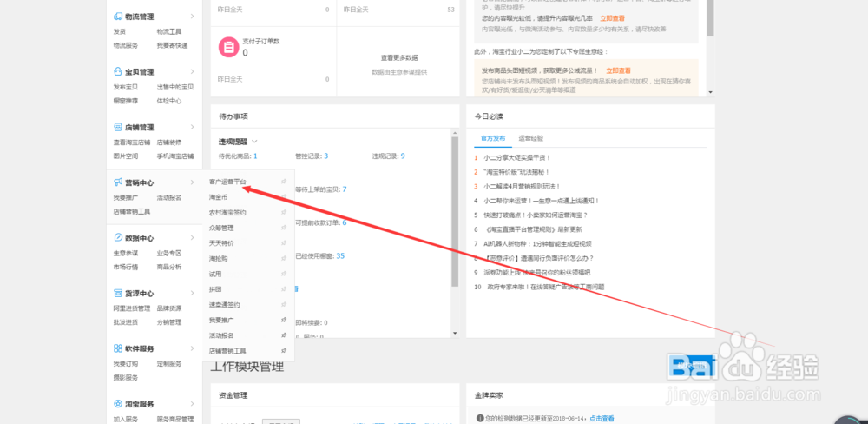Pin 天天特价 with its pin icon
This screenshot has height=424, width=868.
click(x=284, y=243)
